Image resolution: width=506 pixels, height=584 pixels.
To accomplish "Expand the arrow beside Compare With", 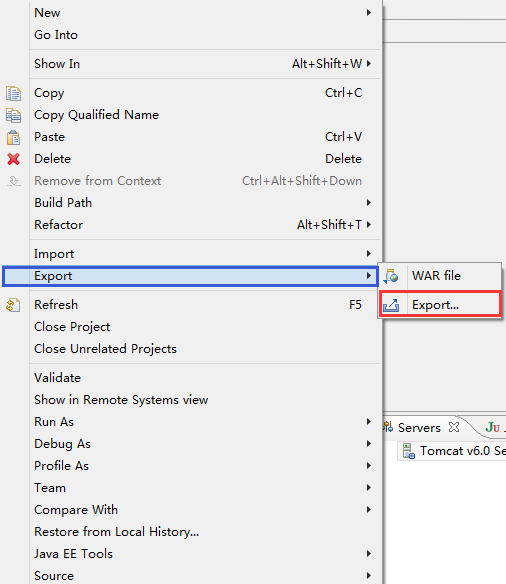I will (x=369, y=510).
